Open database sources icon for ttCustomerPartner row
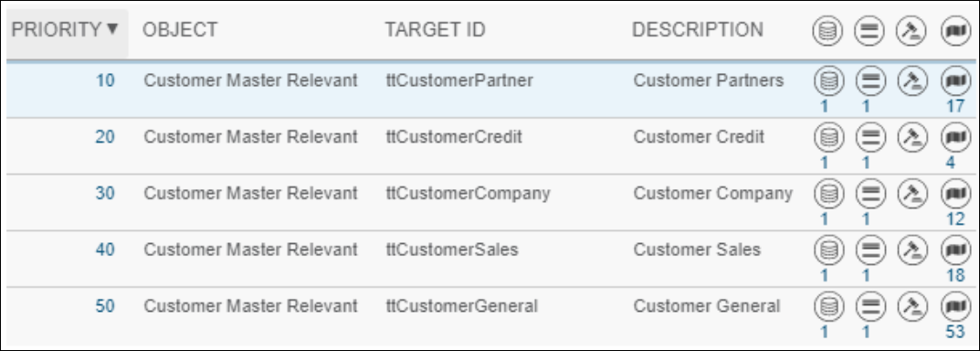The image size is (980, 351). click(x=828, y=80)
